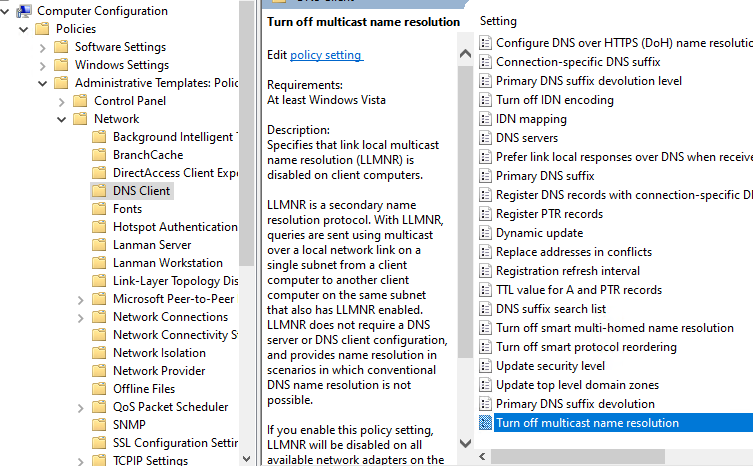Expand the QoS Packet Scheduler node
Image resolution: width=753 pixels, height=466 pixels.
click(80, 407)
